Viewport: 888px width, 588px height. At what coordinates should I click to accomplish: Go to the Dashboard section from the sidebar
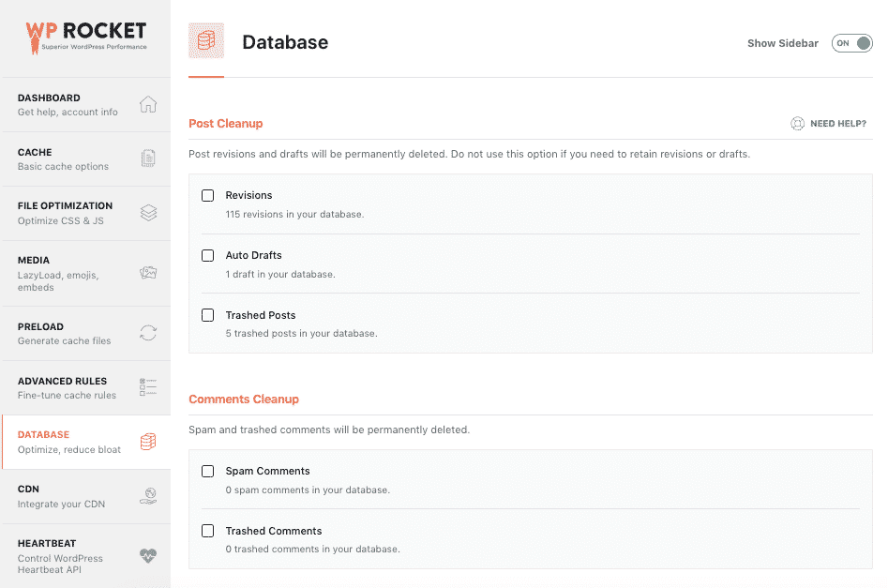tap(66, 104)
